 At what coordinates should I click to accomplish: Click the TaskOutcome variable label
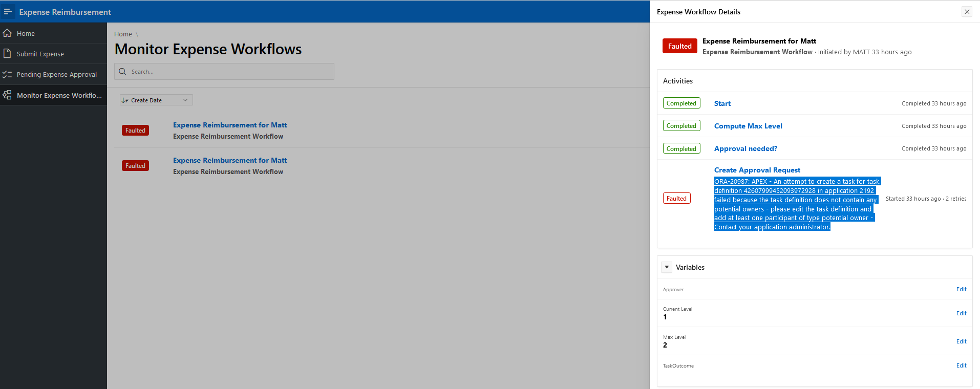point(678,366)
